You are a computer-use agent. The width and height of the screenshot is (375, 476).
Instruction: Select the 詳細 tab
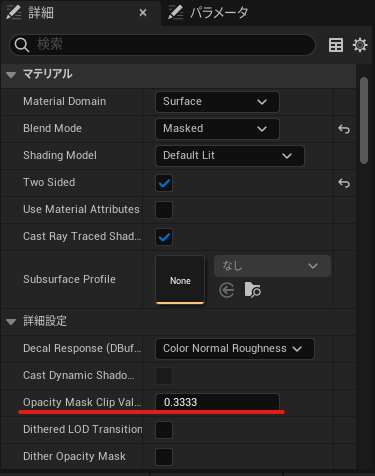click(80, 13)
